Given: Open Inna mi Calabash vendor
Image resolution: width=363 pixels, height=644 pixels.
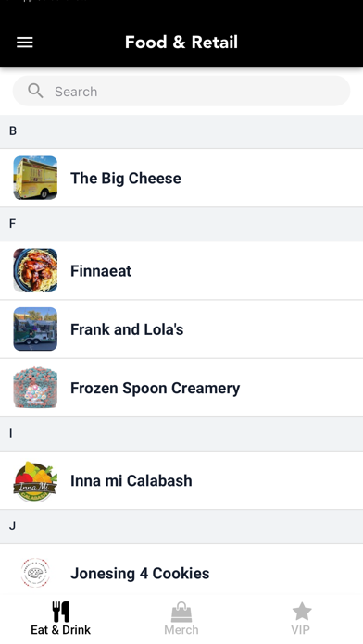Looking at the screenshot, I should click(181, 480).
